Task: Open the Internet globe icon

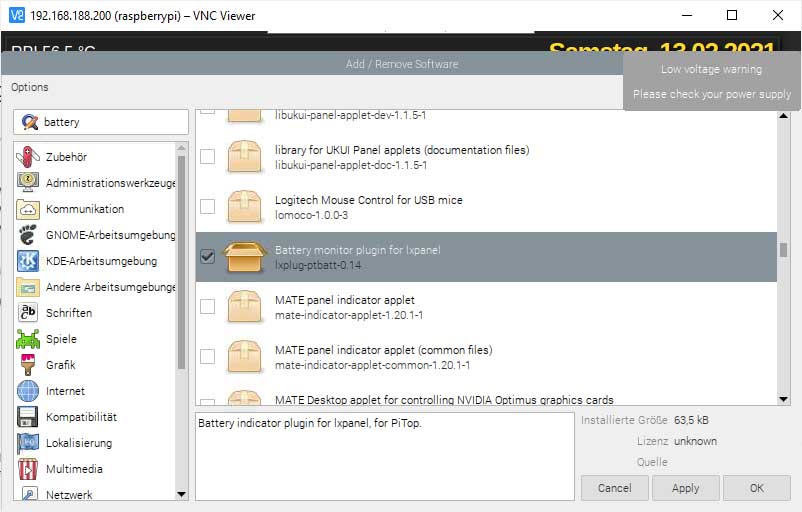Action: tap(28, 391)
